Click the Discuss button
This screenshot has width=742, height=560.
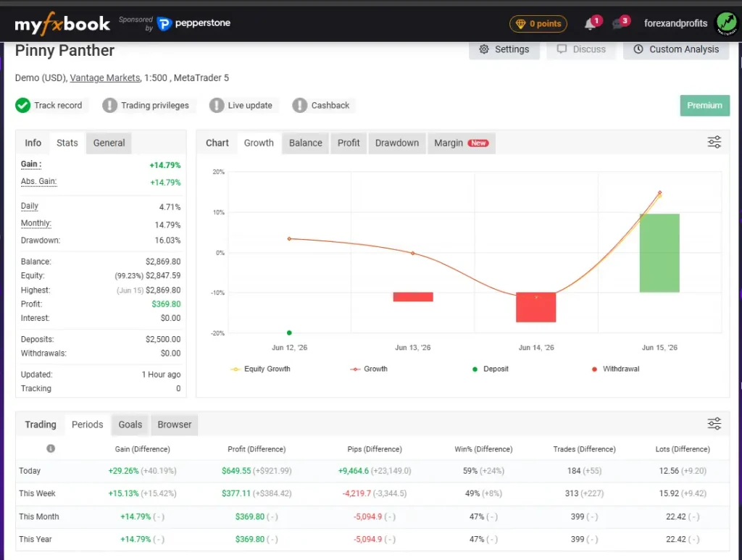coord(582,50)
